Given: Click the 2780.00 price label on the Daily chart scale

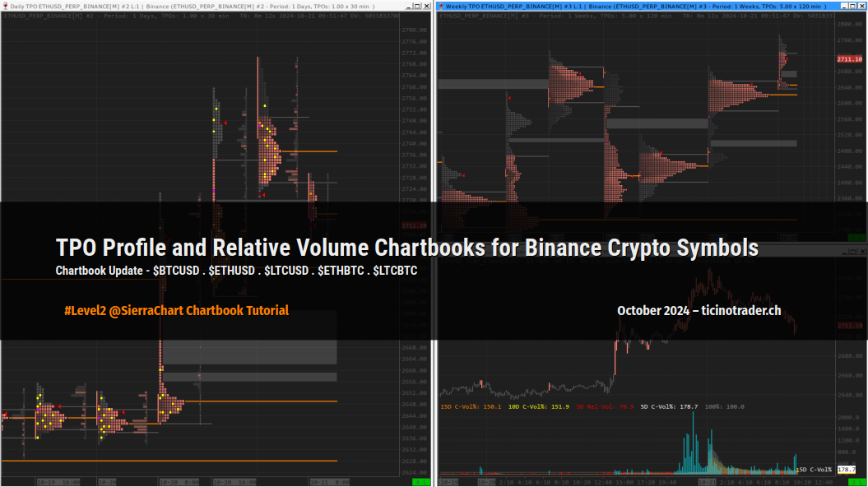Looking at the screenshot, I should pyautogui.click(x=414, y=30).
